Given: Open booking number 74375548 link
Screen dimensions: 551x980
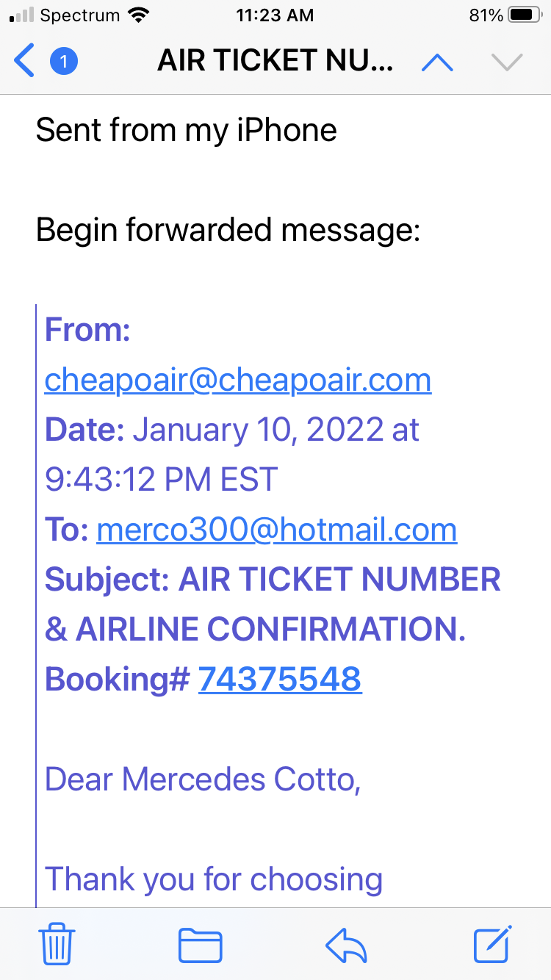Looking at the screenshot, I should pos(280,680).
